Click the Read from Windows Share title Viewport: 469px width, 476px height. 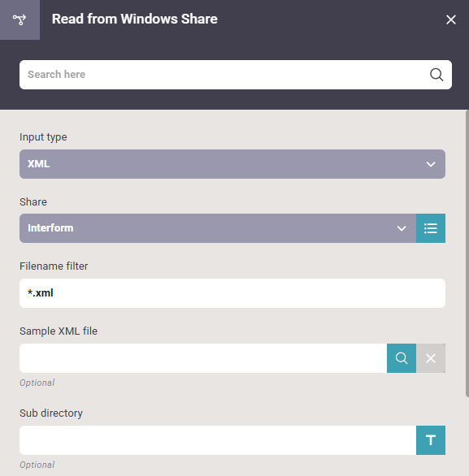(135, 19)
